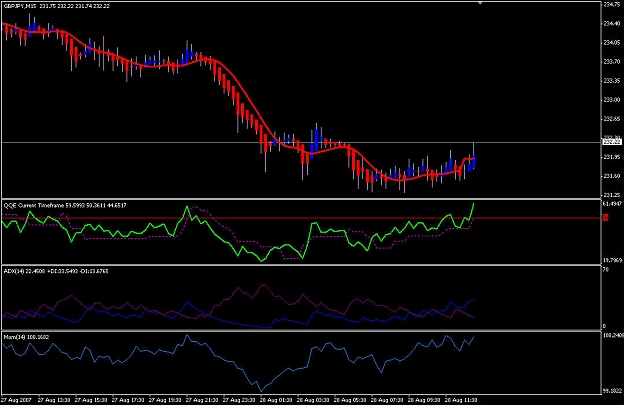This screenshot has height=406, width=625.
Task: Click the 0 value on ADX scale
Action: pyautogui.click(x=604, y=326)
